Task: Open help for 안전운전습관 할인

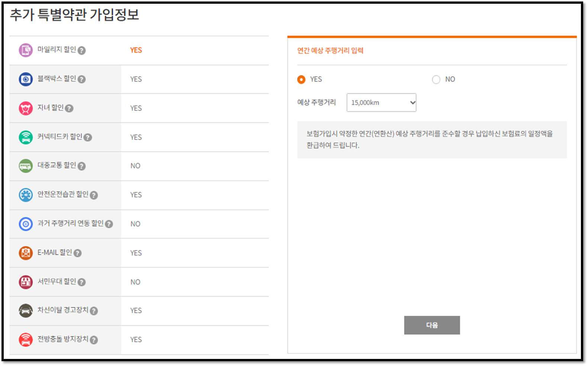Action: coord(94,195)
